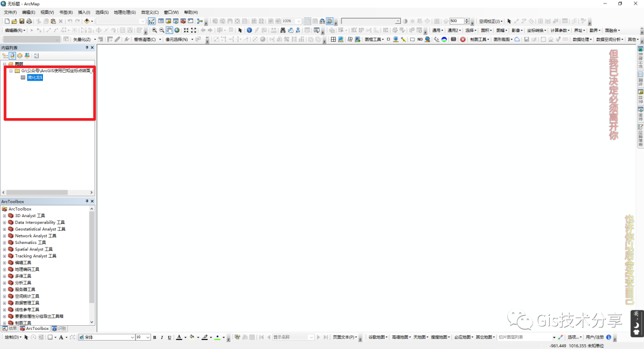Image resolution: width=644 pixels, height=349 pixels.
Task: Toggle List By Source view
Action: (x=12, y=55)
